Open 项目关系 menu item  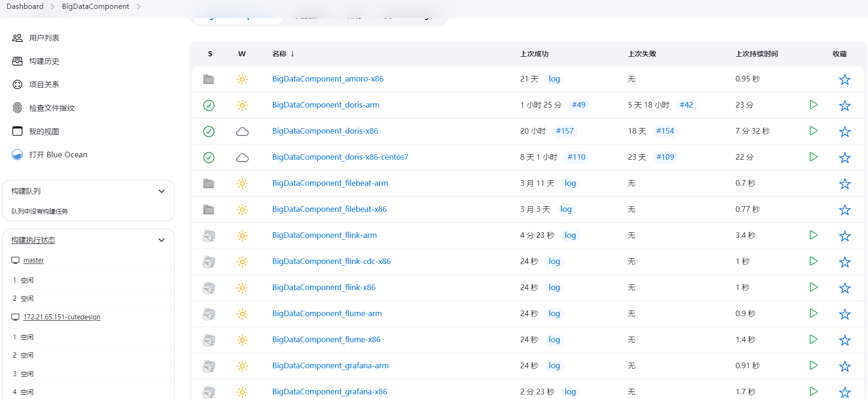[44, 85]
